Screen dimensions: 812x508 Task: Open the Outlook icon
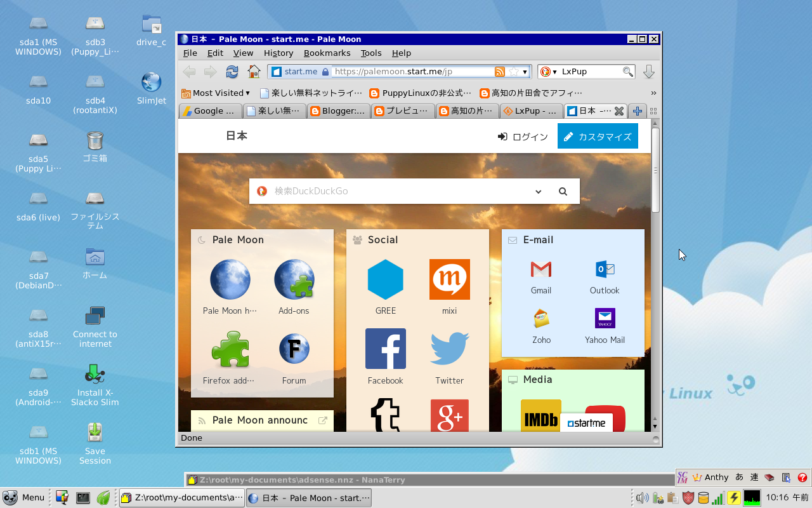605,269
